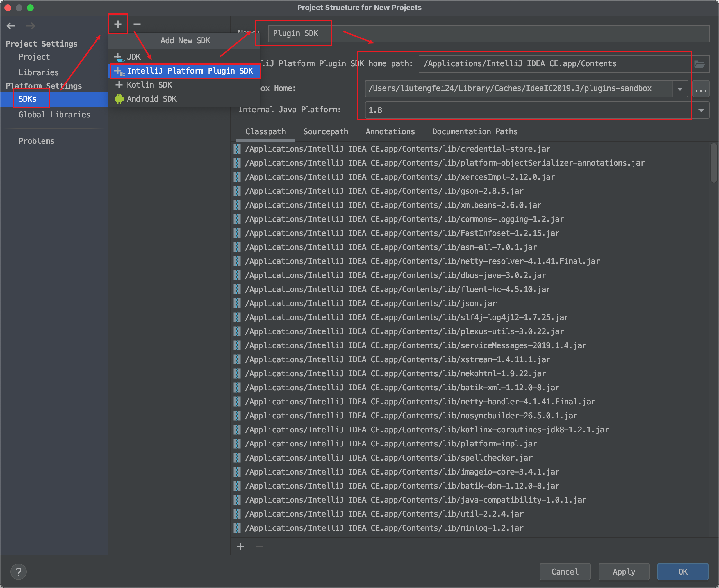Viewport: 719px width, 588px height.
Task: Open Libraries in Project Settings
Action: click(x=39, y=72)
